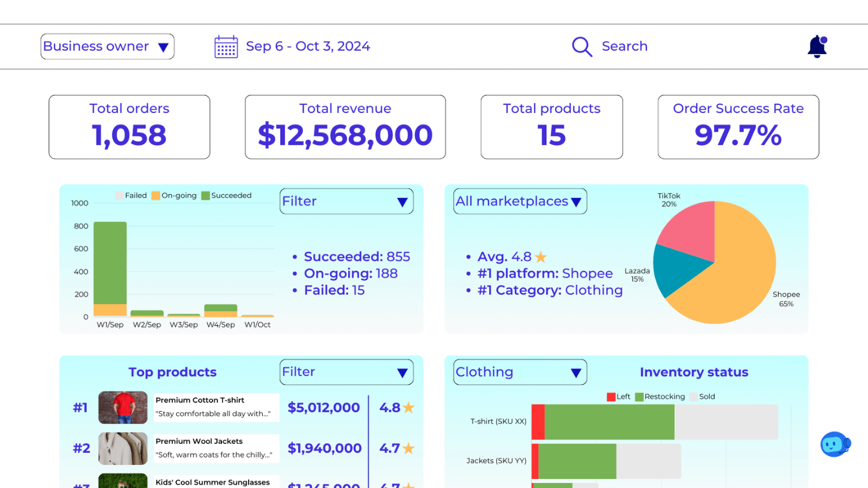Open the Total orders card
Screen dimensions: 868x488
point(129,127)
